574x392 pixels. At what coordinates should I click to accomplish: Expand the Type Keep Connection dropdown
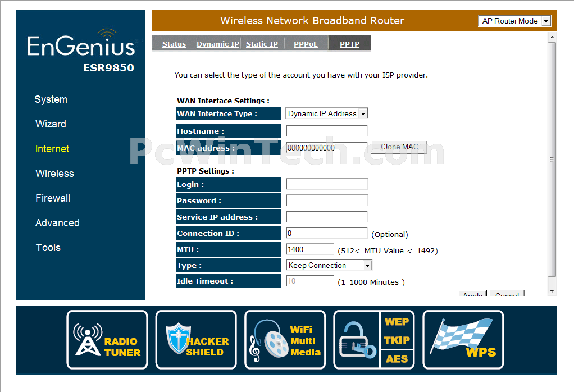[x=329, y=265]
